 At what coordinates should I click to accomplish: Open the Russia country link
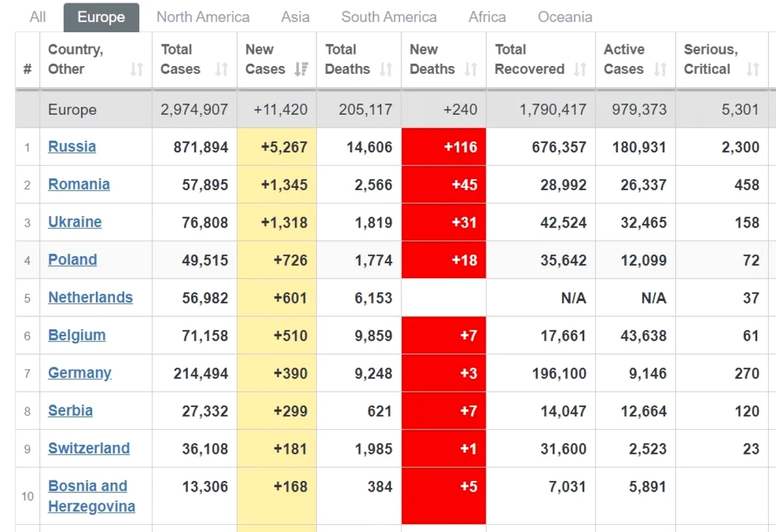[72, 147]
